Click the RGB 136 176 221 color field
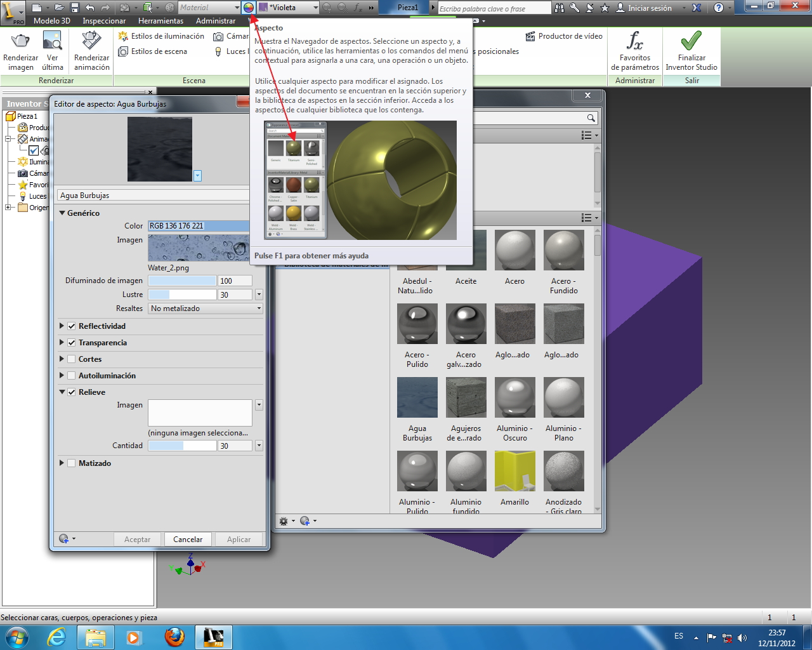 (199, 226)
